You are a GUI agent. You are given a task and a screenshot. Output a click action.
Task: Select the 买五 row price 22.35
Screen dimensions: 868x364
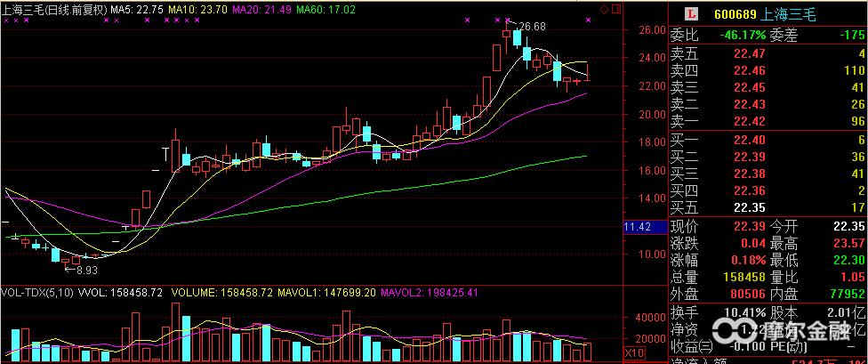[x=751, y=208]
